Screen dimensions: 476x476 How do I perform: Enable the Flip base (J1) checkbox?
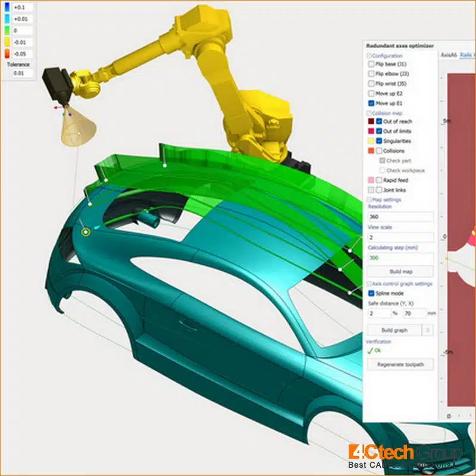coord(371,64)
